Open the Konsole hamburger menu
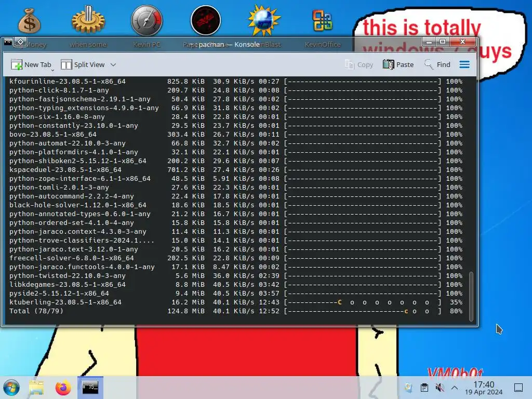This screenshot has height=399, width=532. [464, 64]
